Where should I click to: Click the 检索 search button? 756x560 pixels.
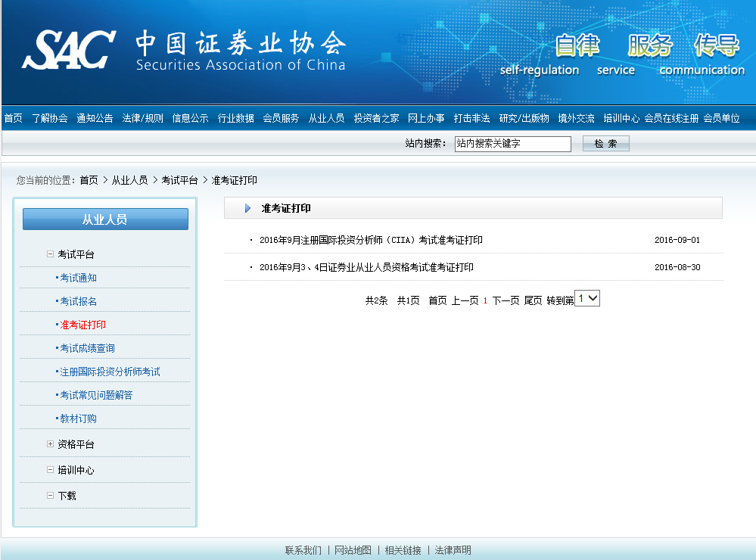click(605, 144)
